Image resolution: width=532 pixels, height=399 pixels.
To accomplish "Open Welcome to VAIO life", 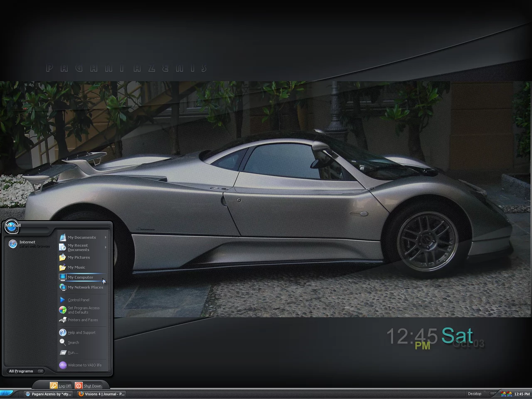I will [x=84, y=365].
